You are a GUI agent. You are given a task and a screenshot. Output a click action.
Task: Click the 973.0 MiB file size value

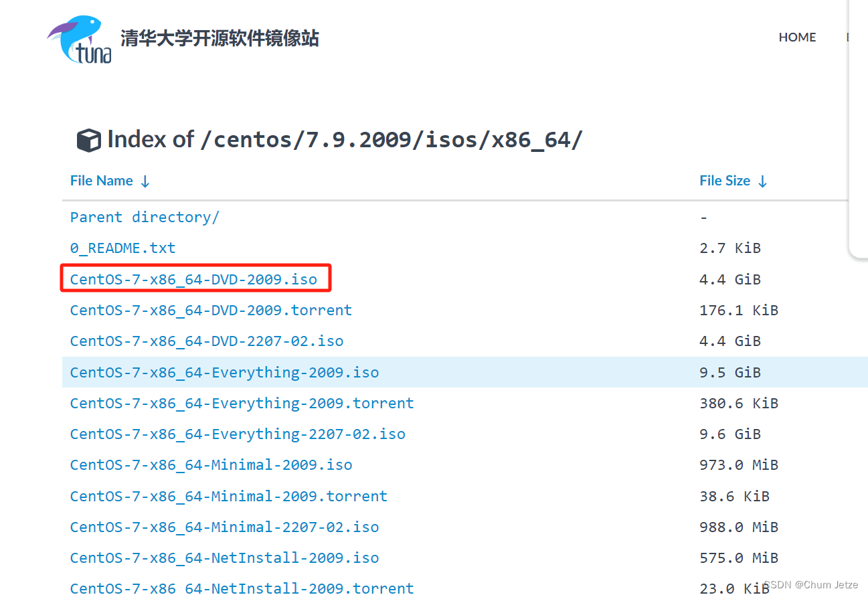pos(739,464)
